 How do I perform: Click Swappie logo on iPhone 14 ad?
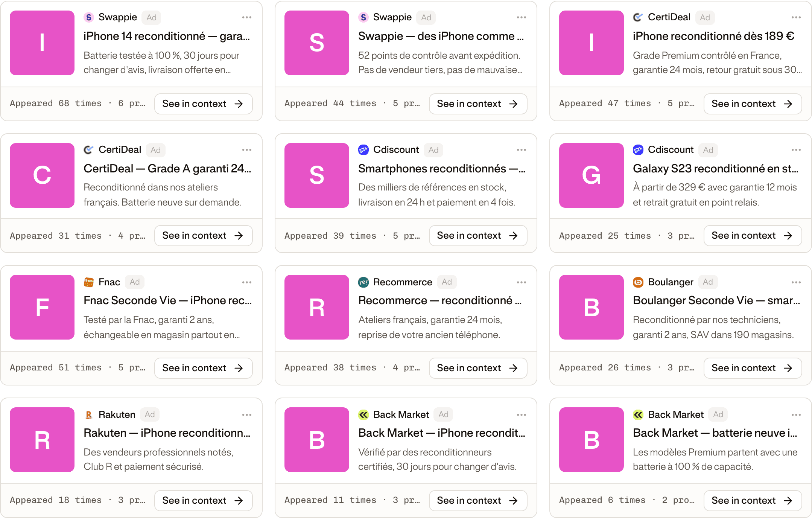[89, 17]
